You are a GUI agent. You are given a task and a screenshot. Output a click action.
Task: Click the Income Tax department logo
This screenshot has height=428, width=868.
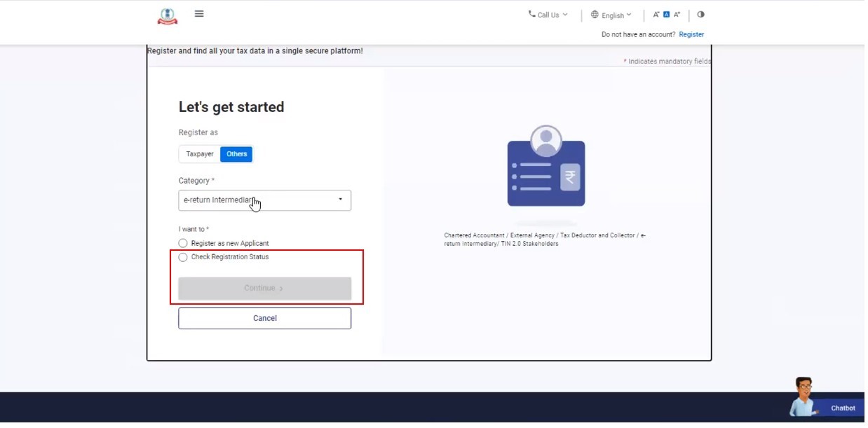point(168,16)
